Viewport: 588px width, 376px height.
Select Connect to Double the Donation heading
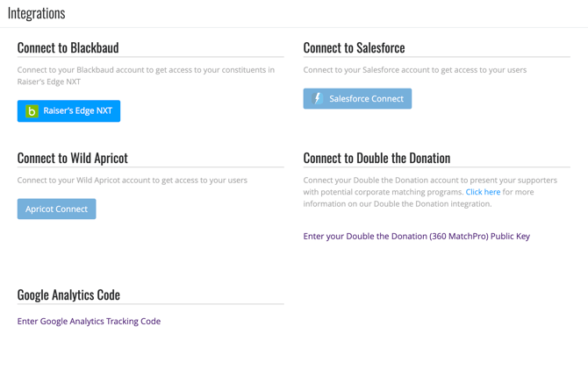376,159
